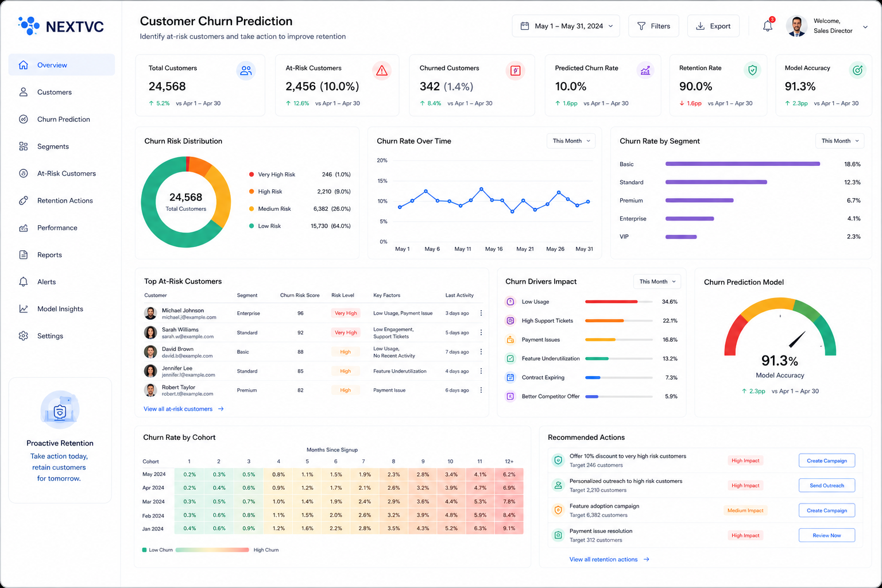The width and height of the screenshot is (882, 588).
Task: Open View all at-risk customers link
Action: (184, 409)
